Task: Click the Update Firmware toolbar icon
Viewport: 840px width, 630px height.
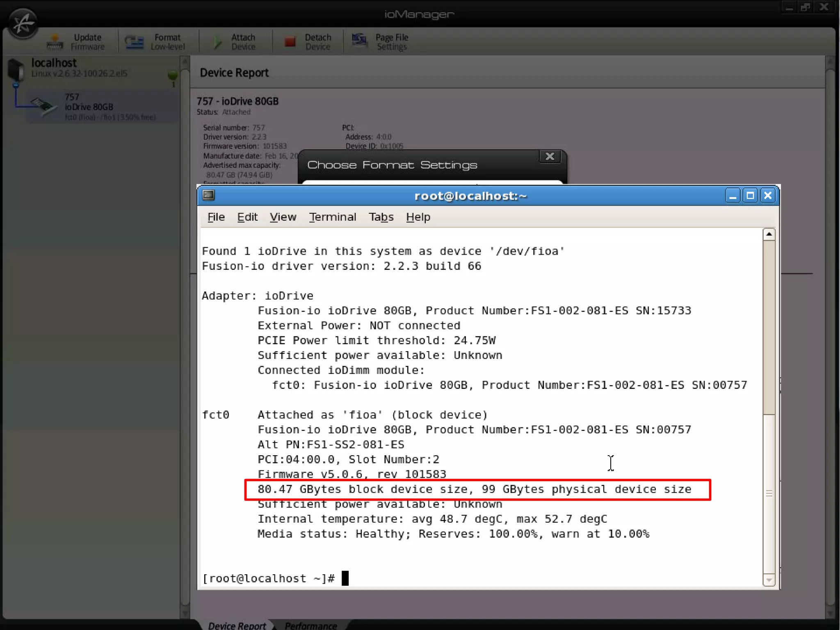Action: point(55,42)
